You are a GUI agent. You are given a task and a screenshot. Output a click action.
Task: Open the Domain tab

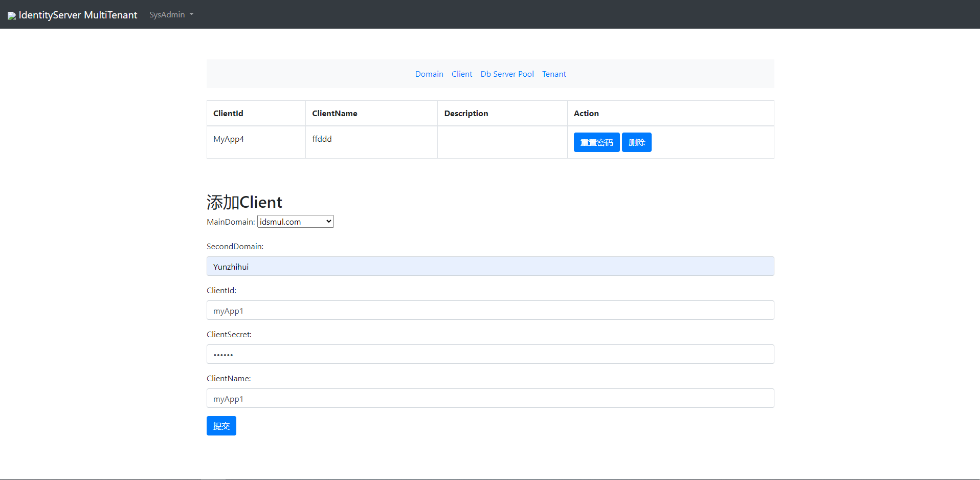tap(429, 74)
